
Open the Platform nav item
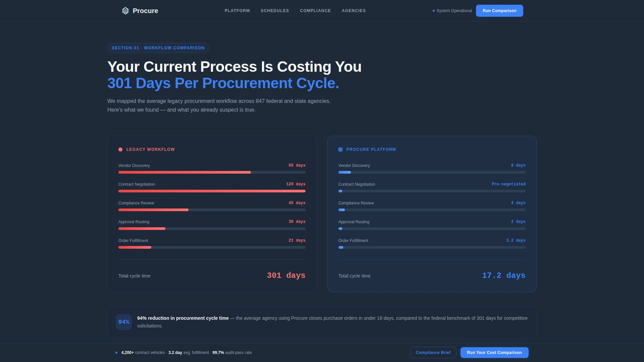237,11
